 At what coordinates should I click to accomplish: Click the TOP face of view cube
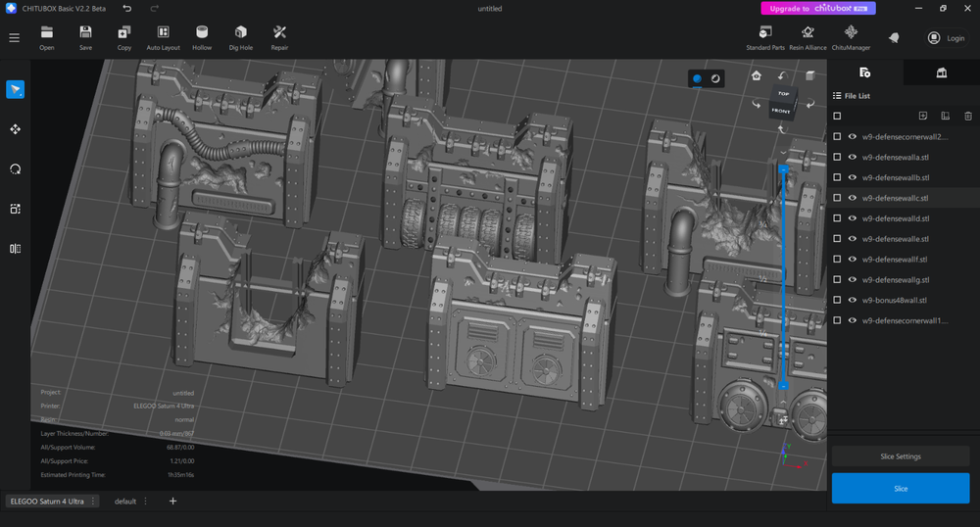(x=784, y=94)
